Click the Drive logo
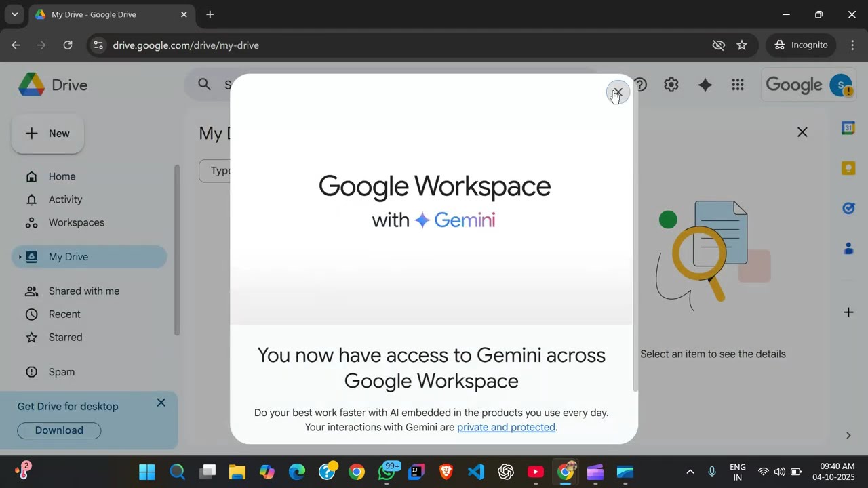This screenshot has width=868, height=488. 53,85
